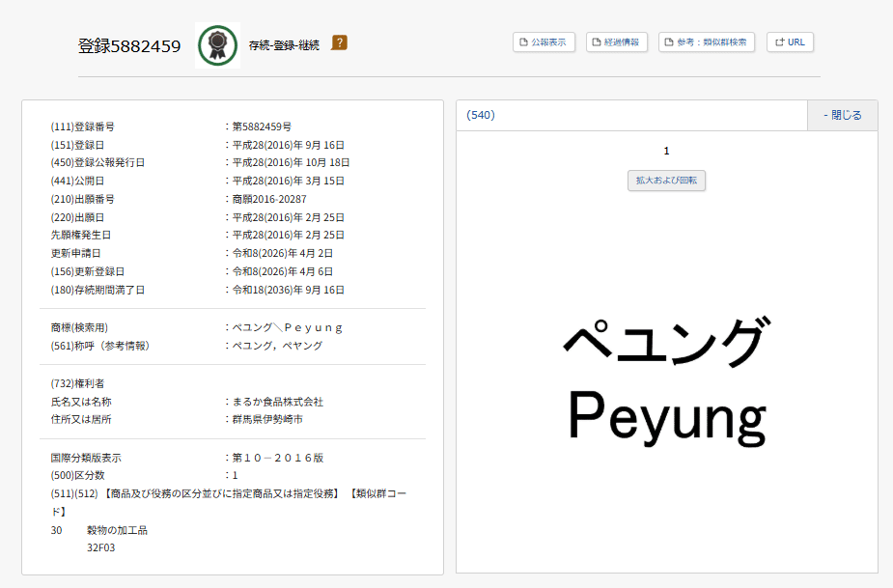This screenshot has width=893, height=588.
Task: Click the (732)権利者 label
Action: pyautogui.click(x=77, y=383)
